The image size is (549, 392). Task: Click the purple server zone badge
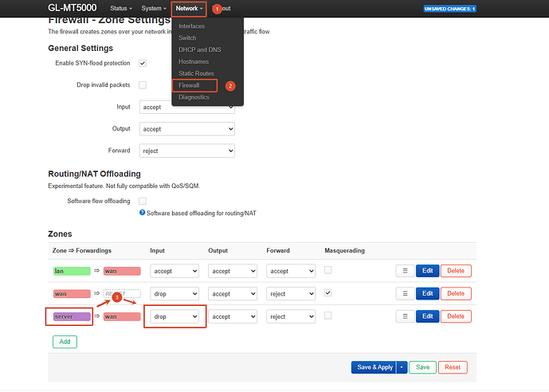coord(72,317)
